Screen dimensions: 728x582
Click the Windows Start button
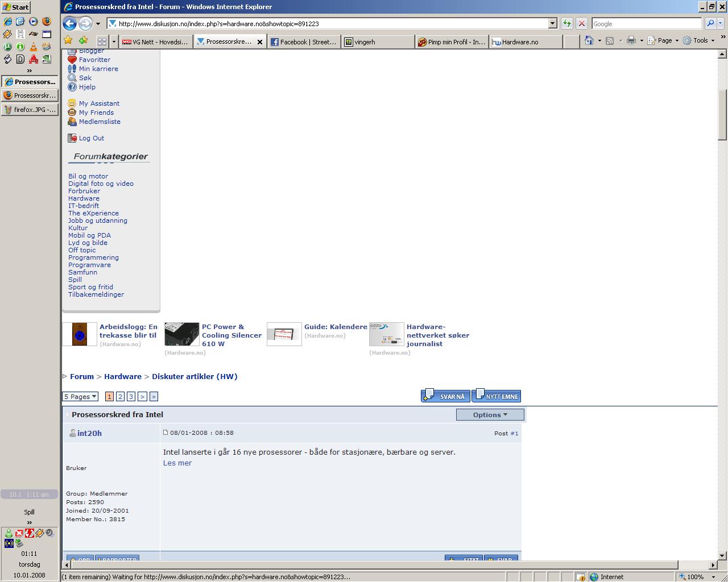click(16, 7)
